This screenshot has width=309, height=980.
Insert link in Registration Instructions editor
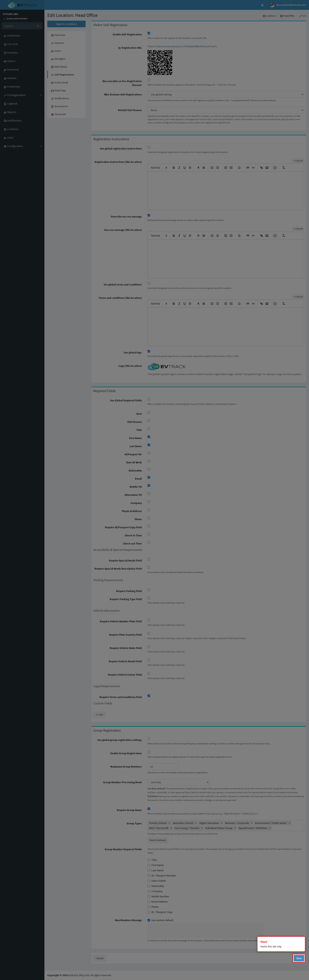coord(261,168)
